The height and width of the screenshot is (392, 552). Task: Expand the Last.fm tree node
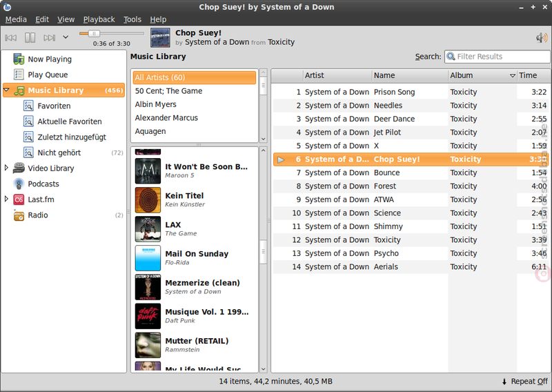pos(6,199)
